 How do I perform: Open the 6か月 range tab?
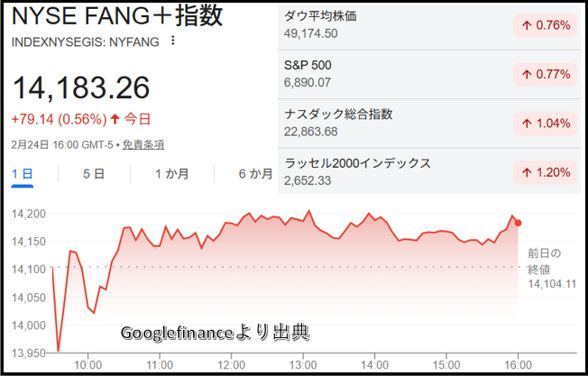pyautogui.click(x=255, y=174)
